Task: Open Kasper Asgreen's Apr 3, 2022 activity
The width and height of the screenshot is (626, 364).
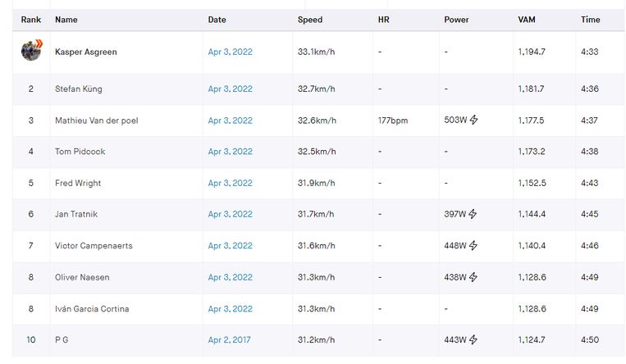Action: click(x=230, y=52)
